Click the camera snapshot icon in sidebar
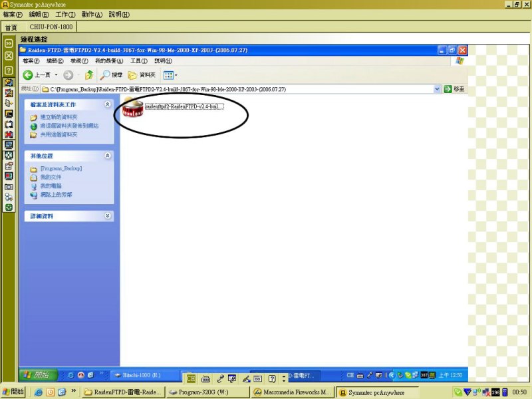The width and height of the screenshot is (532, 399). 9,187
